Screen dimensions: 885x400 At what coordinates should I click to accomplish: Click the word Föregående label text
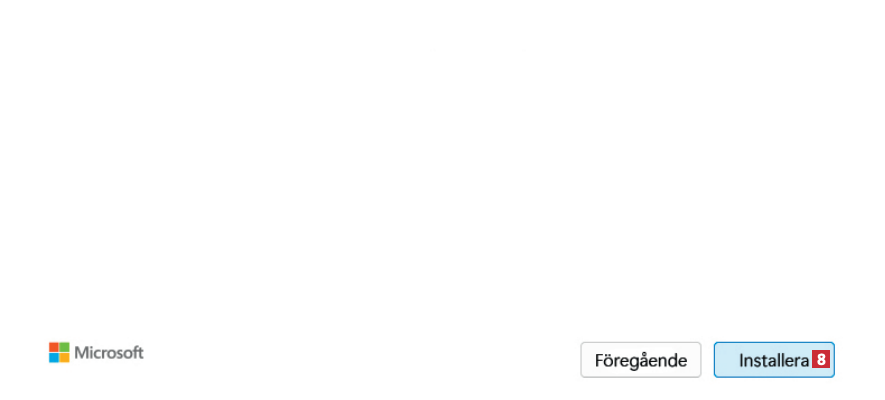(641, 361)
